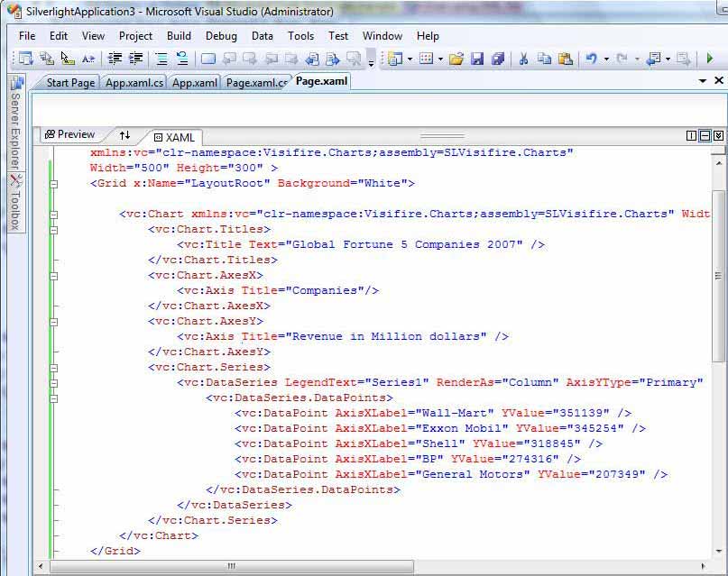Screen dimensions: 728x576
Task: Click the Save All toolbar icon
Action: (495, 59)
